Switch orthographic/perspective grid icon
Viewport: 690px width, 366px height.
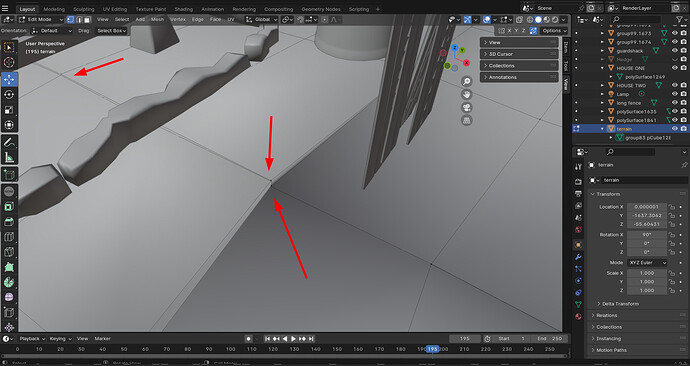pos(466,120)
